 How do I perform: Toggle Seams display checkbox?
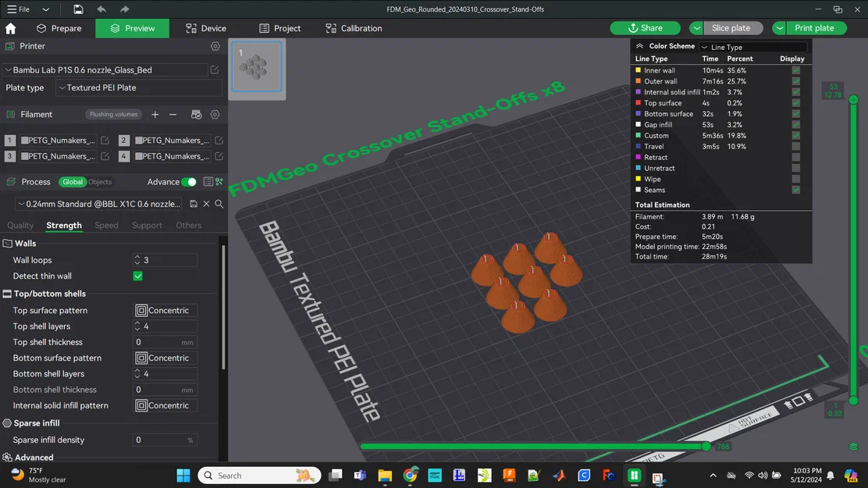(795, 190)
